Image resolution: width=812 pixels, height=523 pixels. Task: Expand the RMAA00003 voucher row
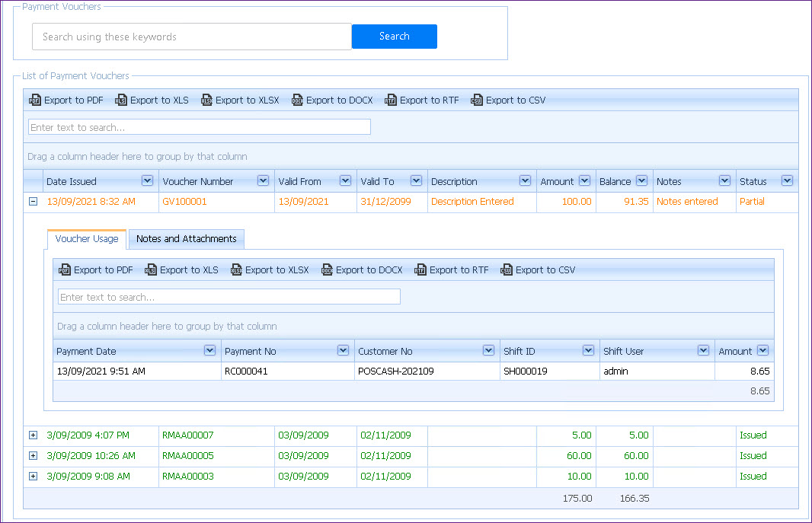coord(33,477)
